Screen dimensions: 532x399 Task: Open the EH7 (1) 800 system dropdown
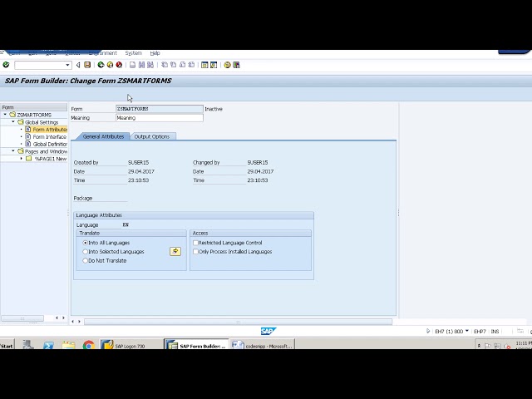[x=467, y=331]
